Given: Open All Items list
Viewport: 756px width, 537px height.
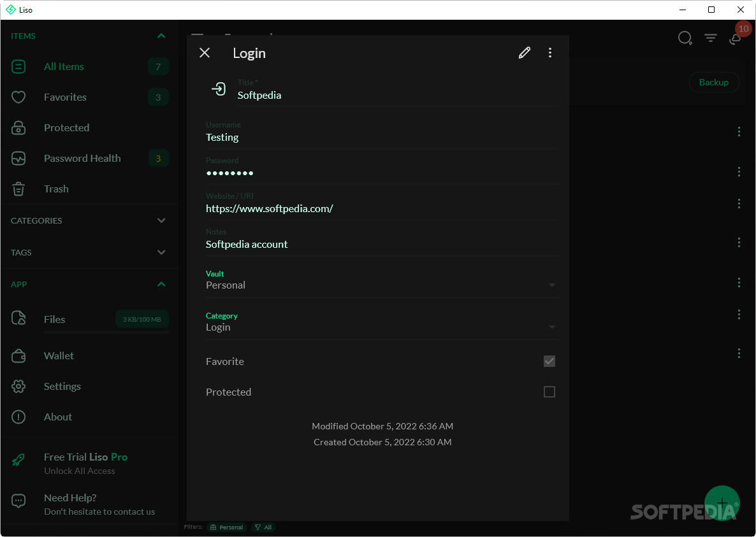Looking at the screenshot, I should [90, 66].
